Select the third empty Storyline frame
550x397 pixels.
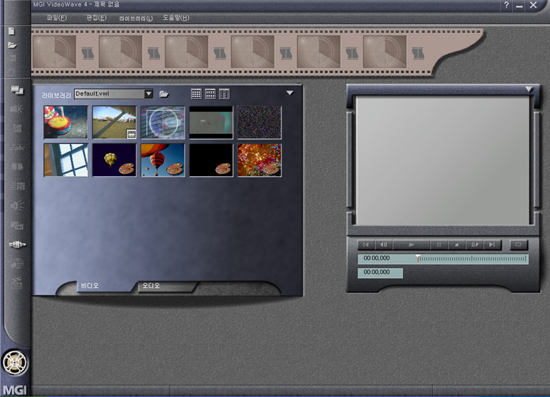(x=186, y=52)
